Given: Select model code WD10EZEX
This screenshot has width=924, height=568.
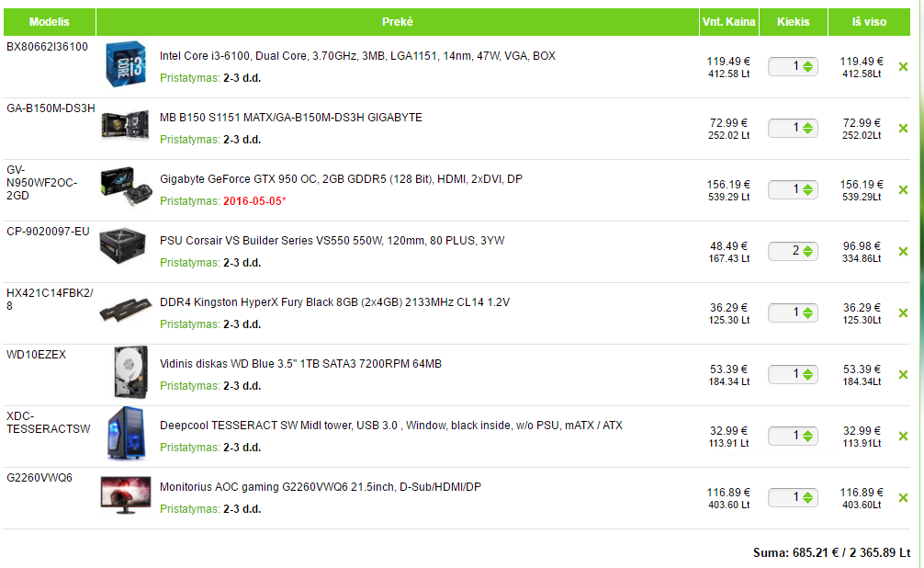Looking at the screenshot, I should (x=37, y=355).
